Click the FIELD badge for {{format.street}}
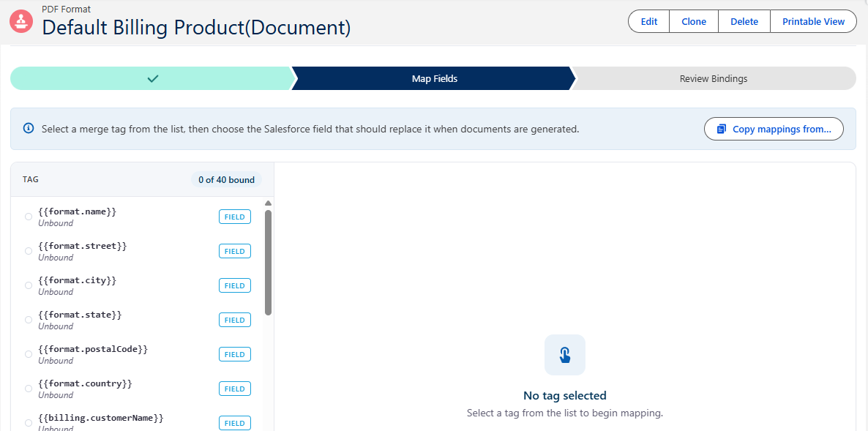The height and width of the screenshot is (431, 868). point(235,251)
